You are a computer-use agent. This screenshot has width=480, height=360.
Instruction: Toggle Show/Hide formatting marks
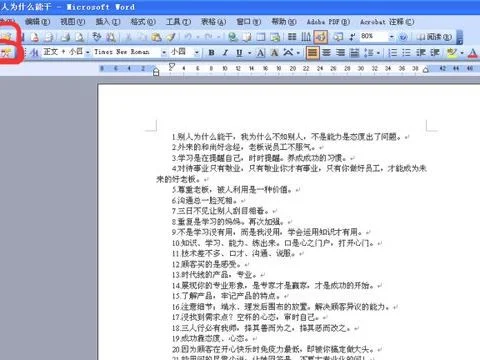pyautogui.click(x=352, y=37)
